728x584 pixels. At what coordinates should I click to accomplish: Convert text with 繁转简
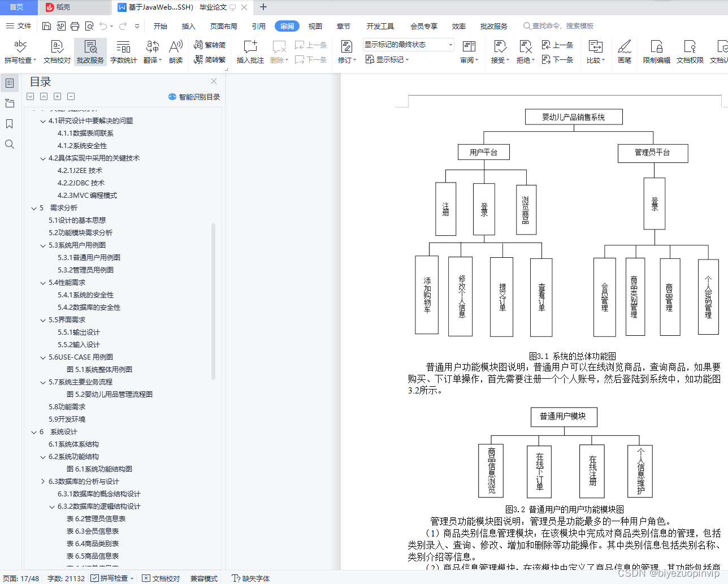210,45
